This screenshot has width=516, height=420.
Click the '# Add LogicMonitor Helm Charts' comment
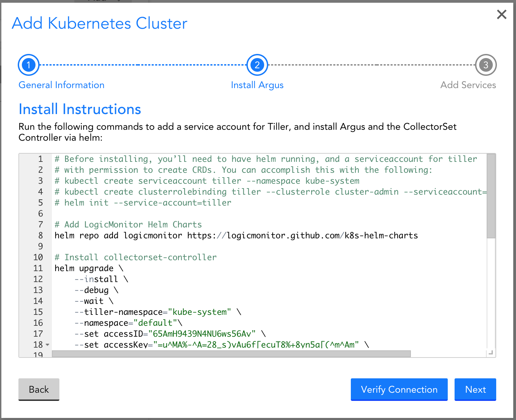pyautogui.click(x=128, y=225)
